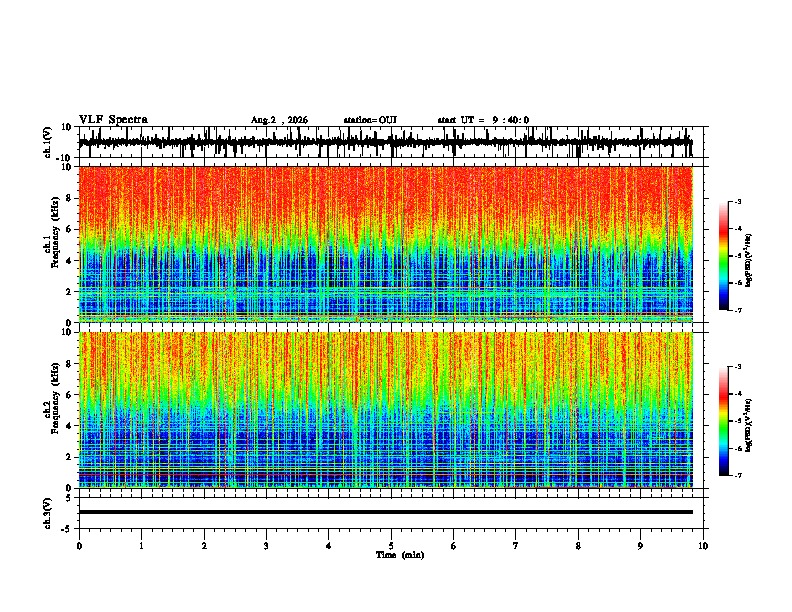Click inside the ch.2 spectrogram panel
Screen dimensions: 792x612
point(385,410)
